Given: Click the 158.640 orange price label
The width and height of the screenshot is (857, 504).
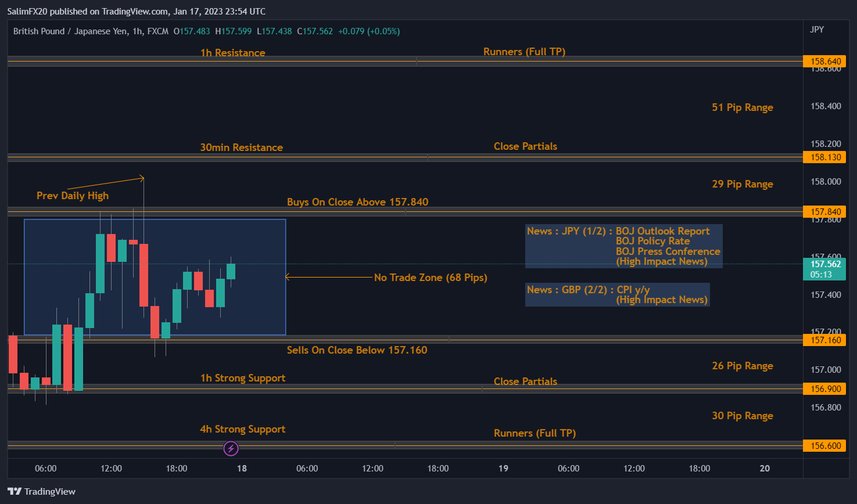Looking at the screenshot, I should [826, 62].
